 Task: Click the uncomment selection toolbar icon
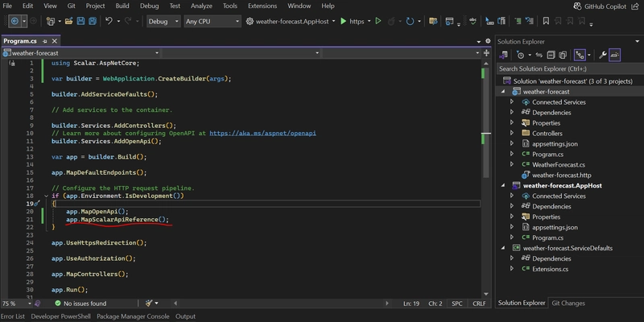(x=530, y=21)
